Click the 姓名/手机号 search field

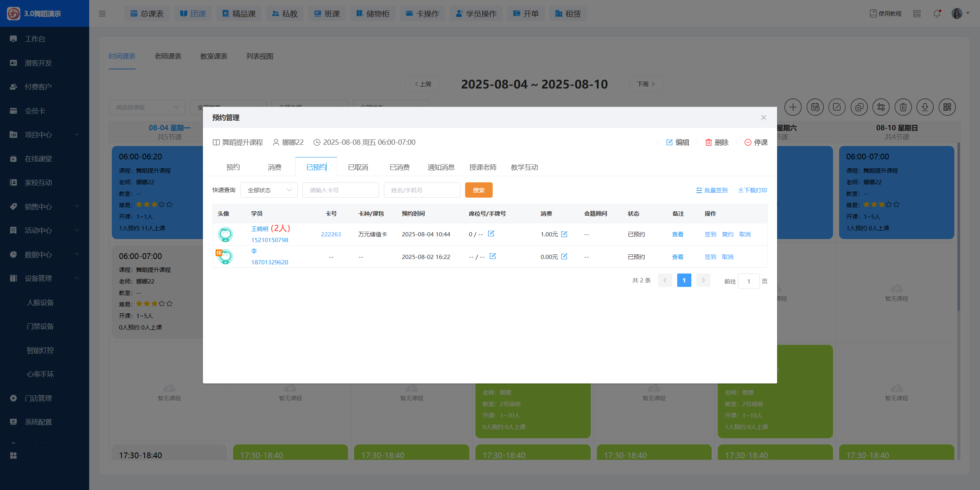pyautogui.click(x=422, y=190)
